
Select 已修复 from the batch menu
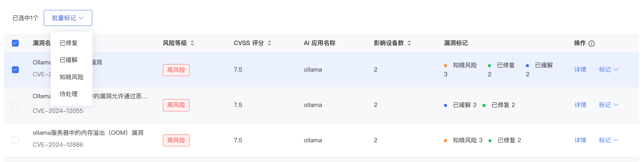coord(69,43)
